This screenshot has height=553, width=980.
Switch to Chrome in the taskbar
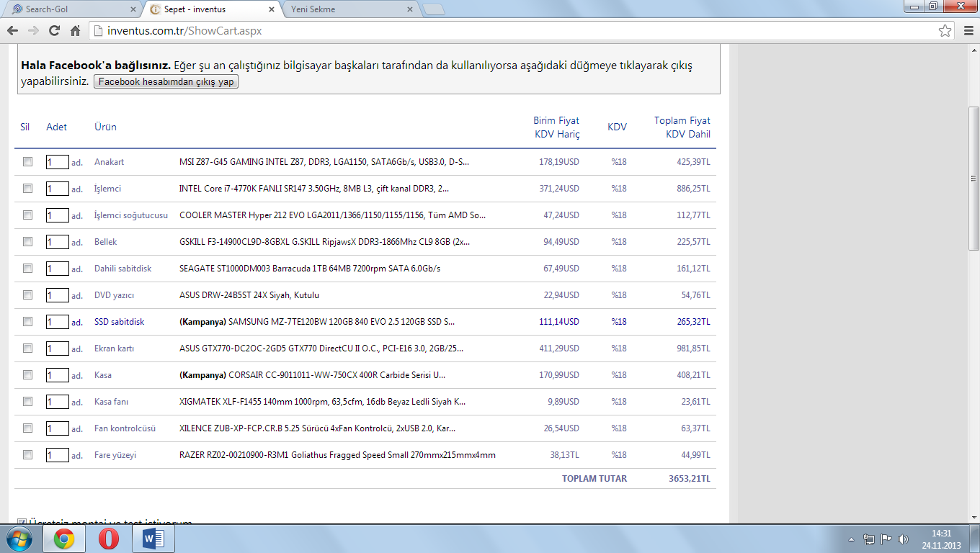coord(64,539)
